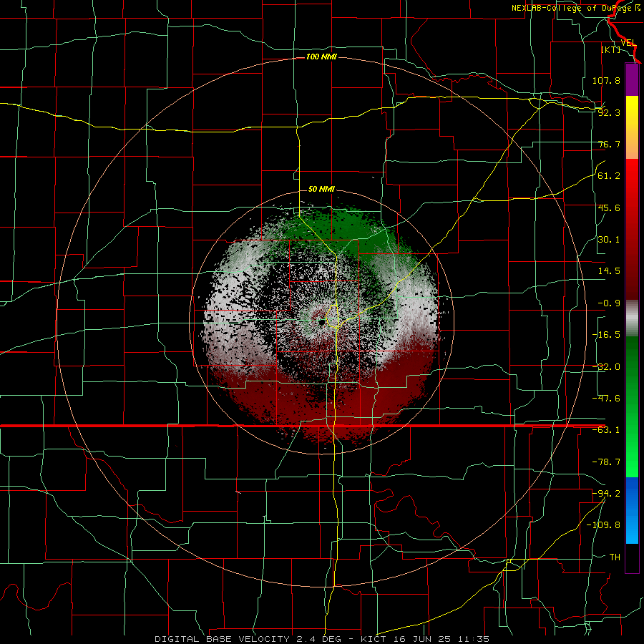Pick the gray near-zero segment of the scale
The image size is (644, 644).
(632, 318)
